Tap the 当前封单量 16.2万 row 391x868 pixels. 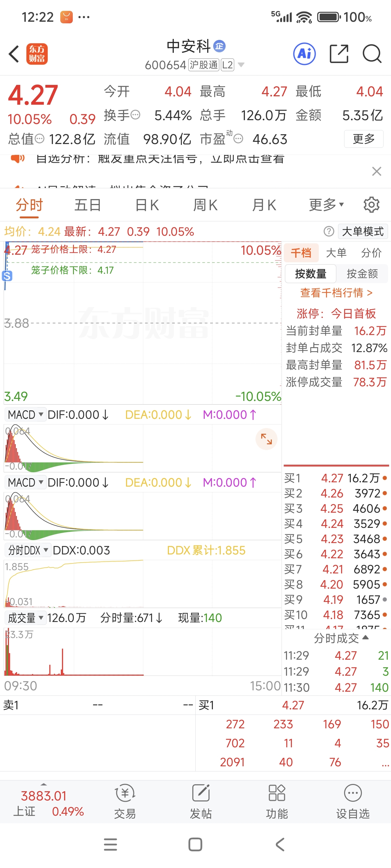pyautogui.click(x=336, y=331)
